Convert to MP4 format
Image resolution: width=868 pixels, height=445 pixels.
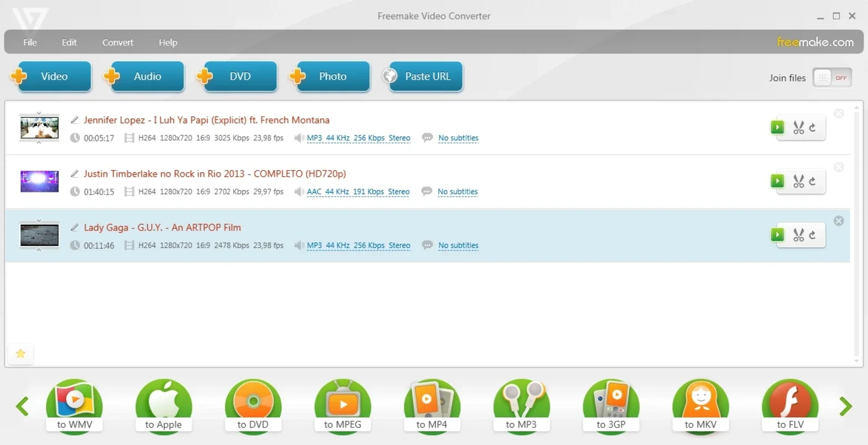(x=432, y=407)
